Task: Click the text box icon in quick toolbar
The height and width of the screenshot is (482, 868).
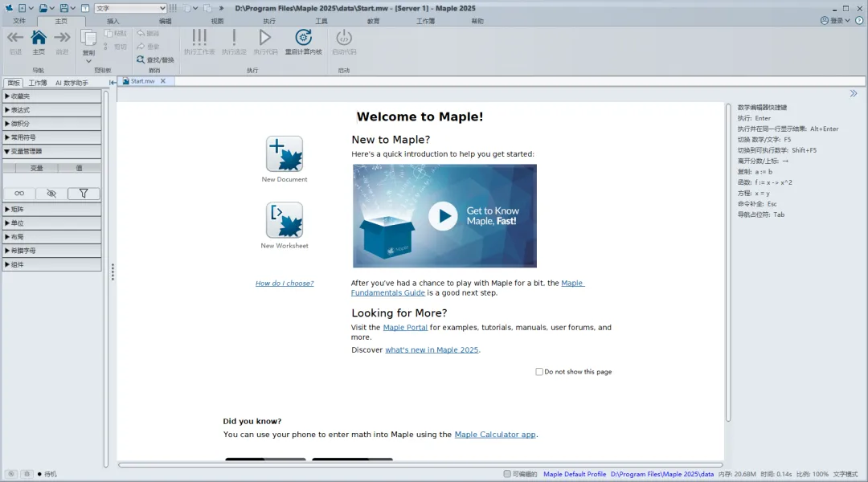Action: [x=85, y=8]
